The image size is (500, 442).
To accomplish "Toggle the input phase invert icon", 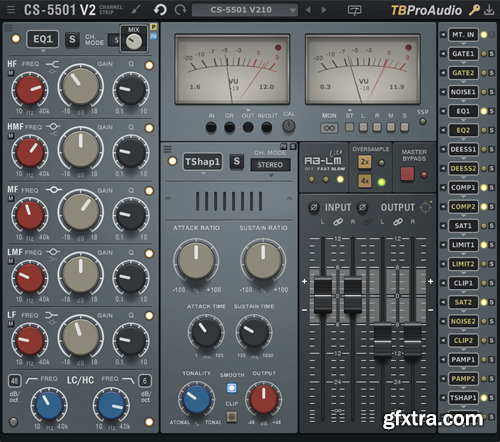I will pos(314,207).
